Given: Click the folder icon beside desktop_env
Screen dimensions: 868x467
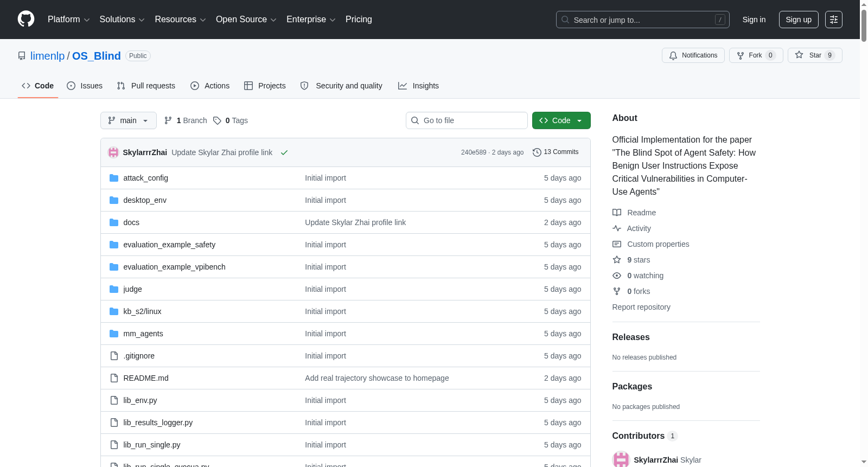Looking at the screenshot, I should [x=114, y=200].
